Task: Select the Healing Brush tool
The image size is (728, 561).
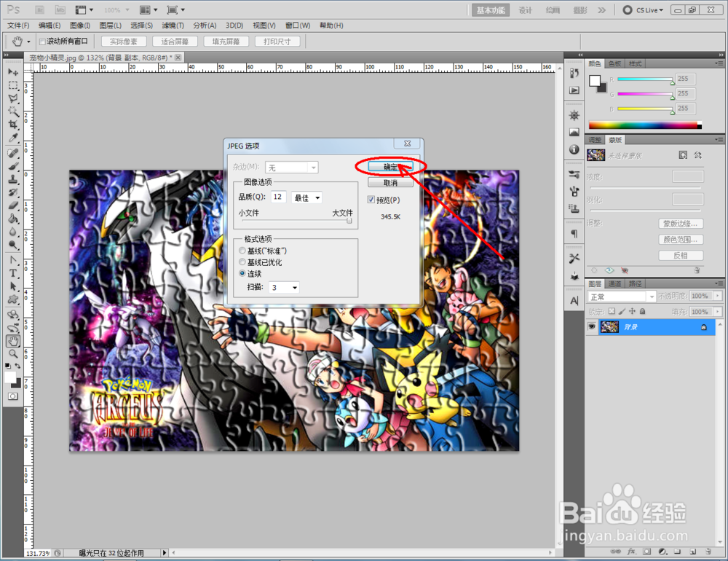Action: pyautogui.click(x=13, y=154)
